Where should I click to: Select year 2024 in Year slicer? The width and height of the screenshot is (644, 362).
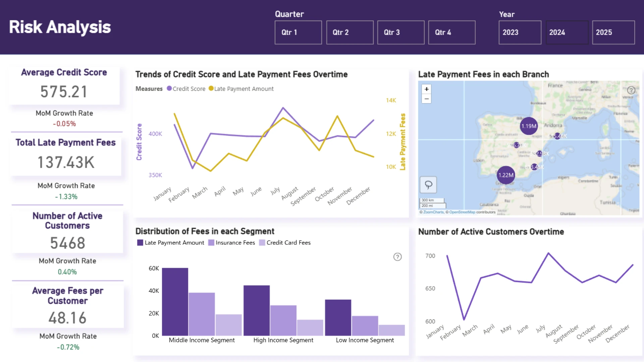pyautogui.click(x=567, y=33)
